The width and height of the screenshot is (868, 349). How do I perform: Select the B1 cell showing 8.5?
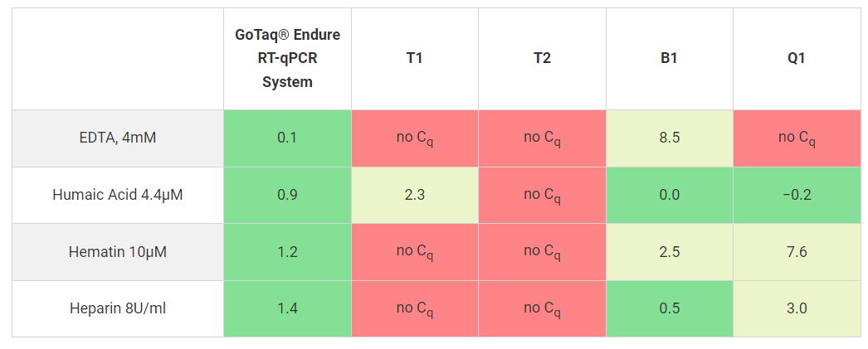669,138
